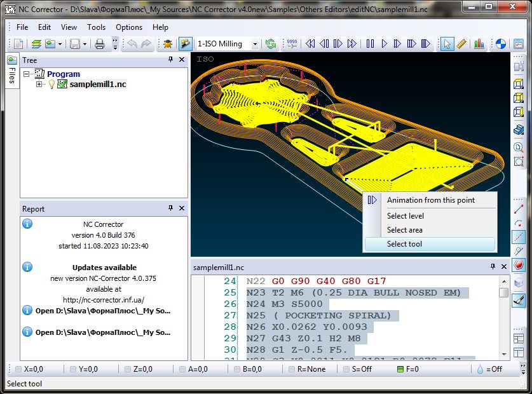Click the green refresh arrows icon
The height and width of the screenshot is (394, 532).
tap(271, 44)
